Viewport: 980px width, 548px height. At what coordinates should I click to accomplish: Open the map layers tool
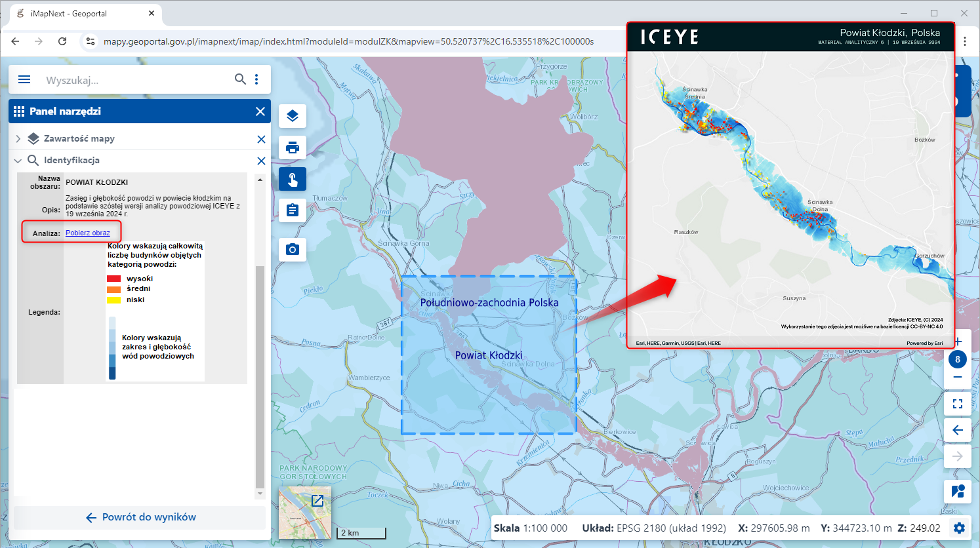(x=293, y=116)
